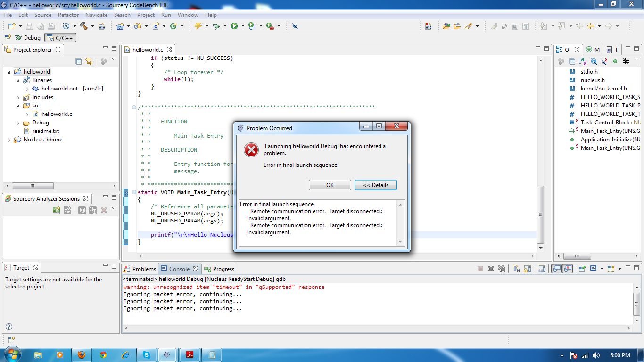The image size is (644, 362).
Task: Click the Remove Launch X icon in Console
Action: (491, 269)
